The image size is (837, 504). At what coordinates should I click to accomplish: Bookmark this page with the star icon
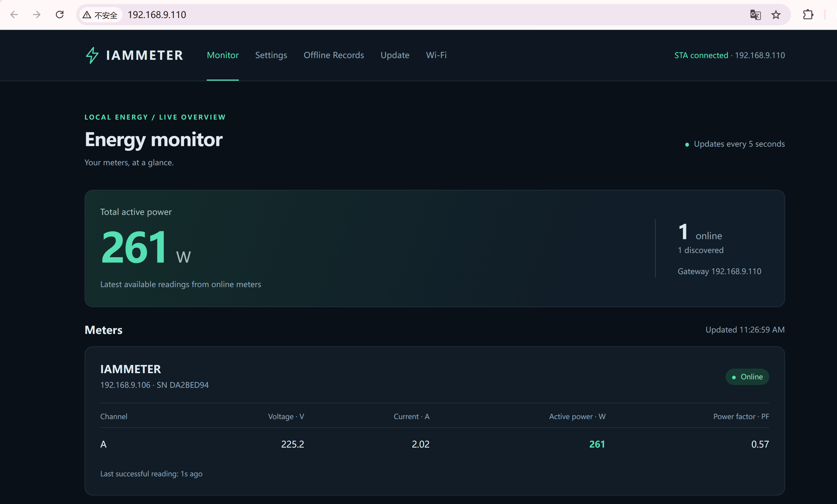[x=776, y=15]
